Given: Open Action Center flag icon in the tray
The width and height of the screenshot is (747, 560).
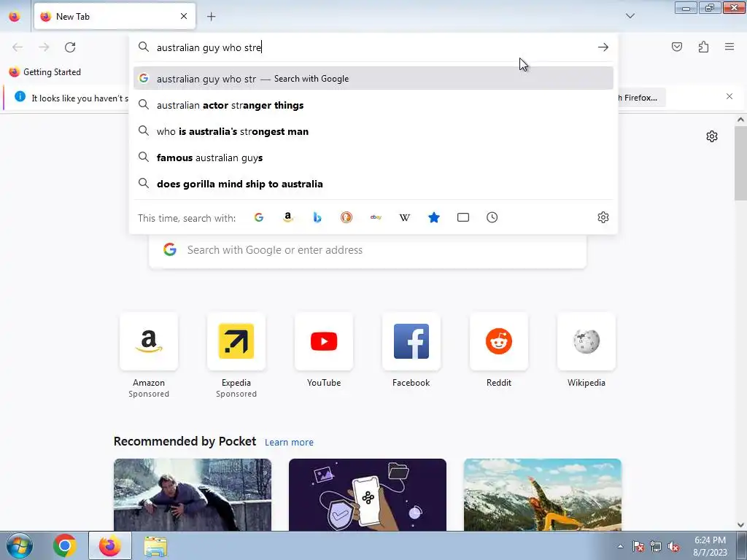Looking at the screenshot, I should pyautogui.click(x=638, y=546).
